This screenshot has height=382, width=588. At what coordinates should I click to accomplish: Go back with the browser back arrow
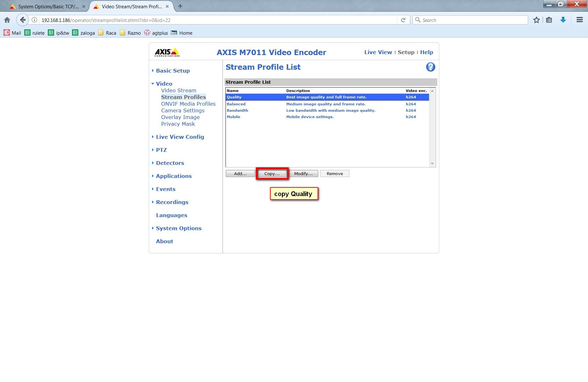(x=22, y=20)
